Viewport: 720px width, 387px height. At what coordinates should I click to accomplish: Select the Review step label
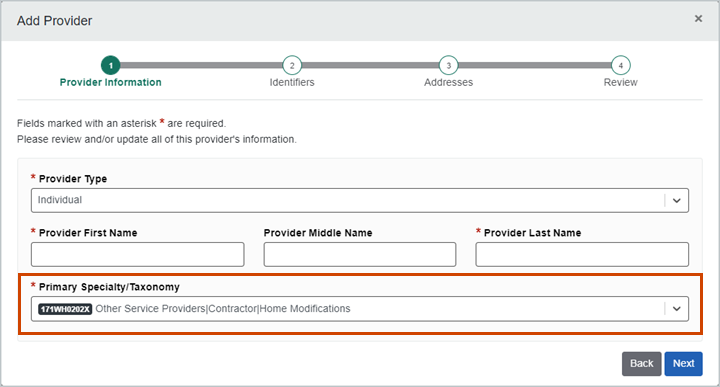(621, 82)
